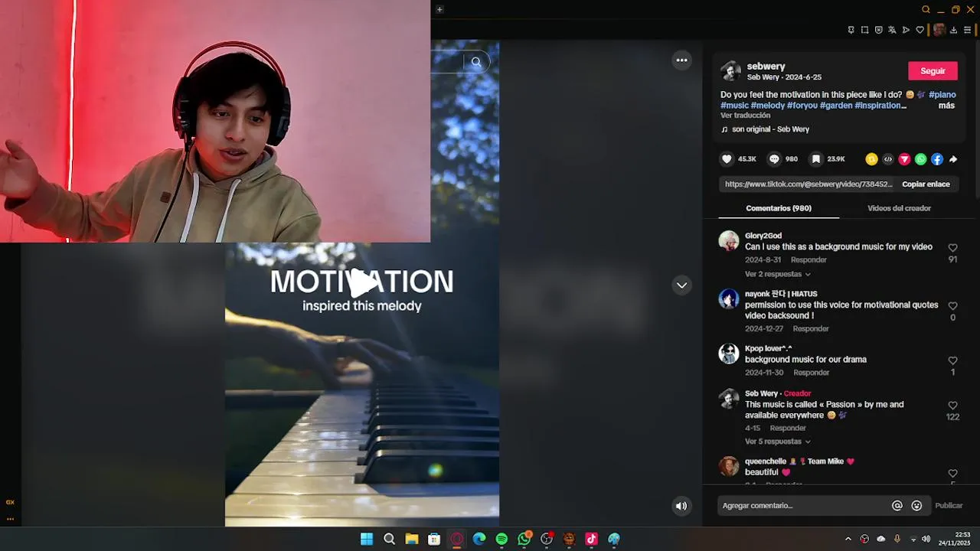980x551 pixels.
Task: Take a snapshot with browser toolbar icon
Action: tap(864, 30)
